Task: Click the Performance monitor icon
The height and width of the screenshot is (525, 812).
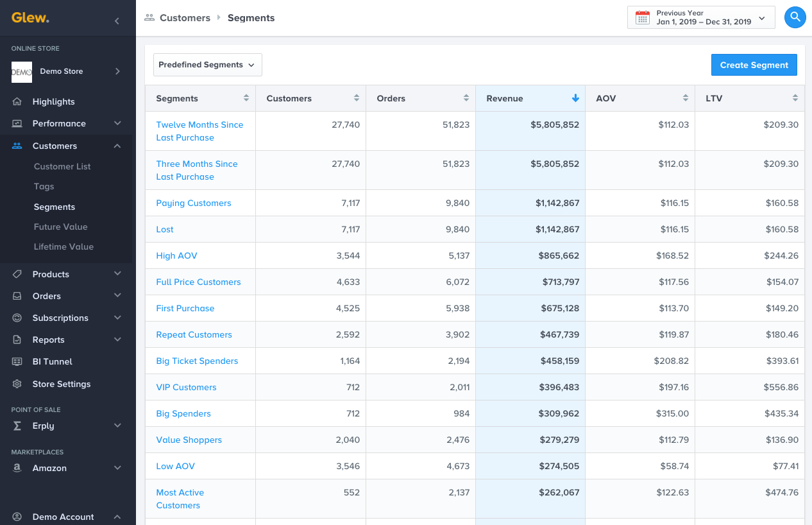Action: pyautogui.click(x=17, y=123)
